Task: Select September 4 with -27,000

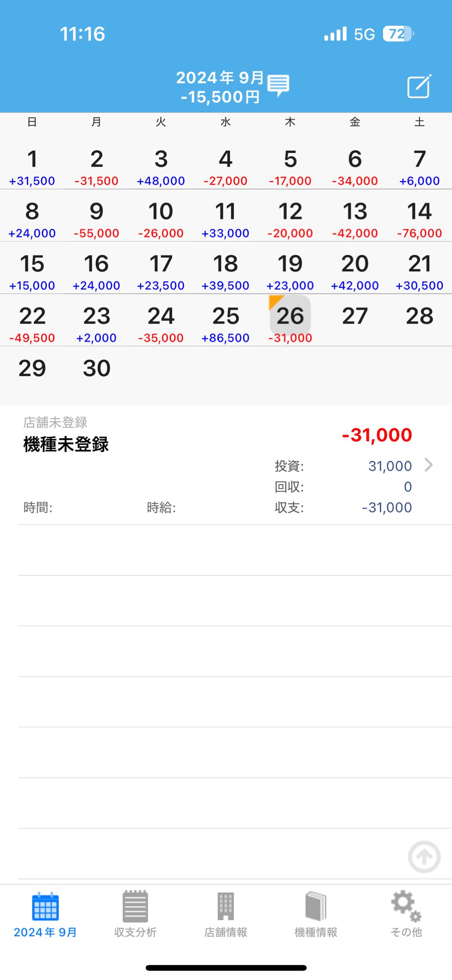Action: tap(226, 167)
